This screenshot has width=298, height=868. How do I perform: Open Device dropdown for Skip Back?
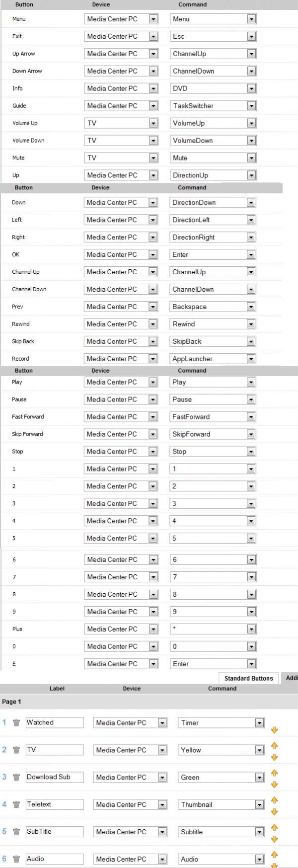[153, 341]
